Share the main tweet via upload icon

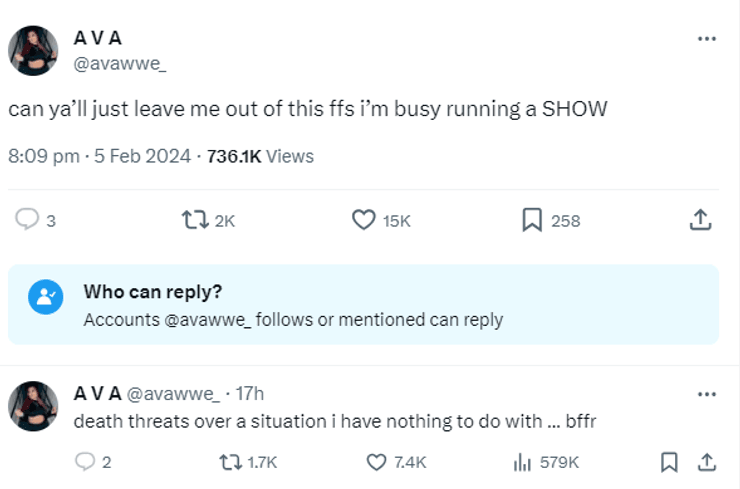701,220
